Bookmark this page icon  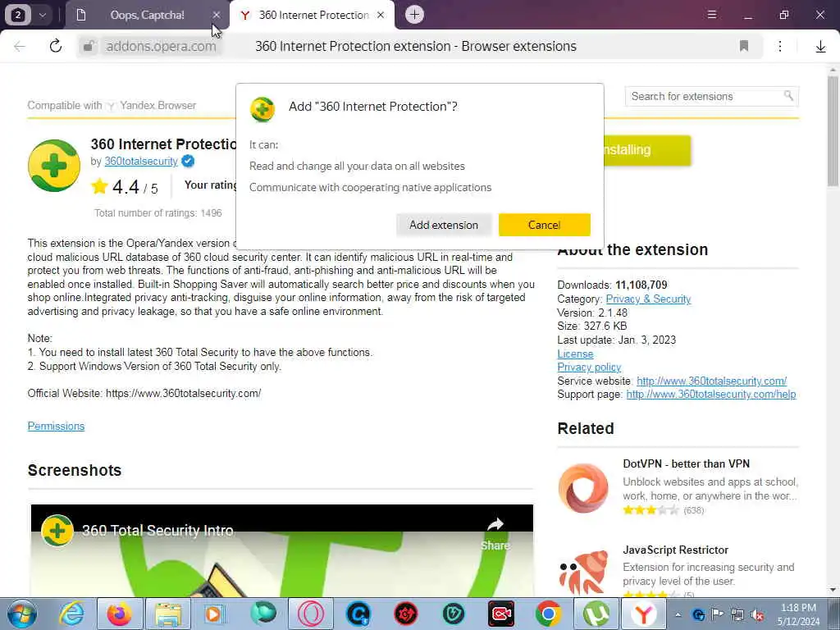743,46
